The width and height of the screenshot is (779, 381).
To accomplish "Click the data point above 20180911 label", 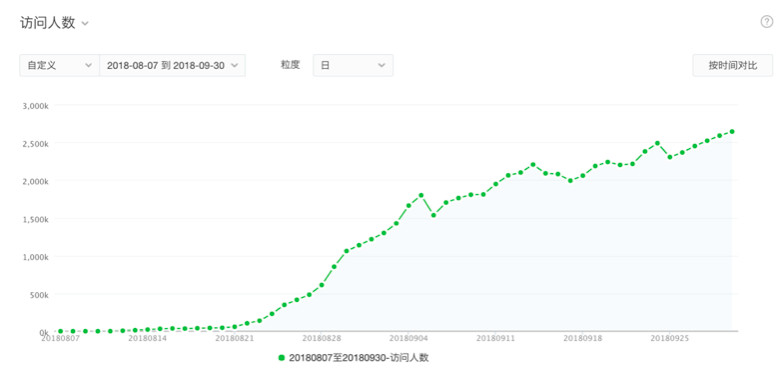I will [x=495, y=184].
